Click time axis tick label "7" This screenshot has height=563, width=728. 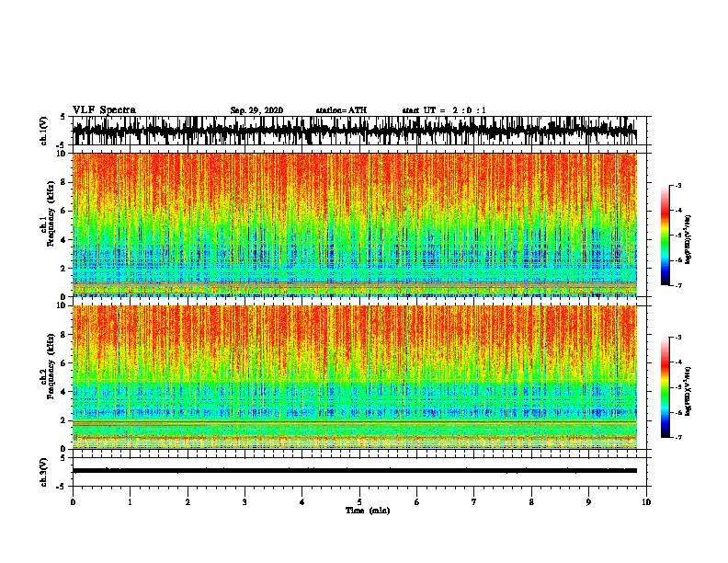click(474, 502)
